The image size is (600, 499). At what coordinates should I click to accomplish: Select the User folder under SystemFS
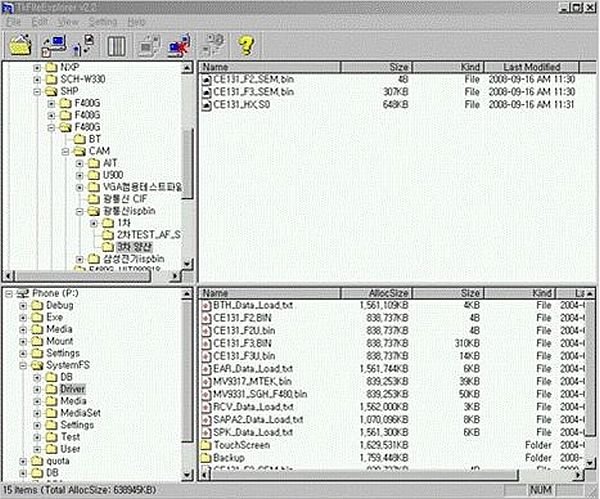click(x=70, y=449)
